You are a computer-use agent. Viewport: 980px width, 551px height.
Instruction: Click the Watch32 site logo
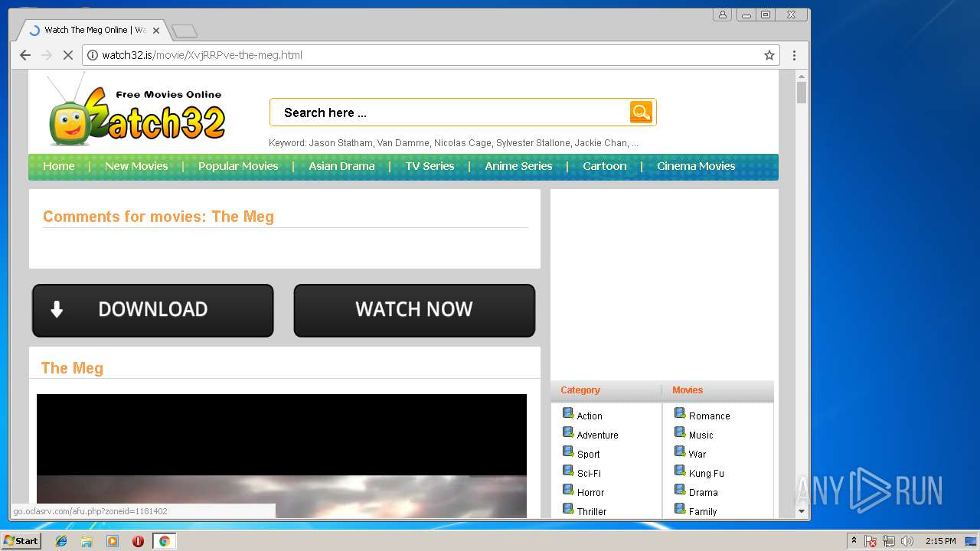[x=136, y=109]
